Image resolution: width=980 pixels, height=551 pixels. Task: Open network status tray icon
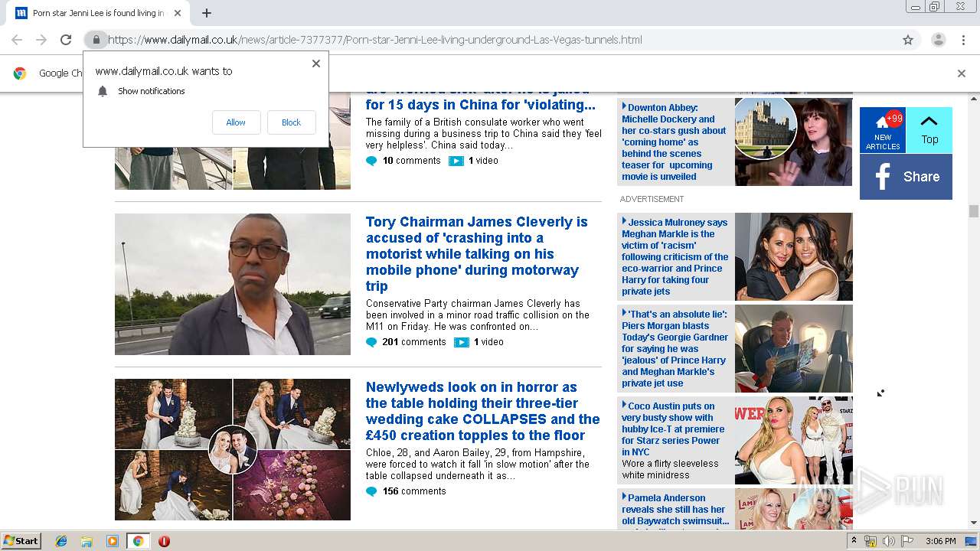[871, 541]
